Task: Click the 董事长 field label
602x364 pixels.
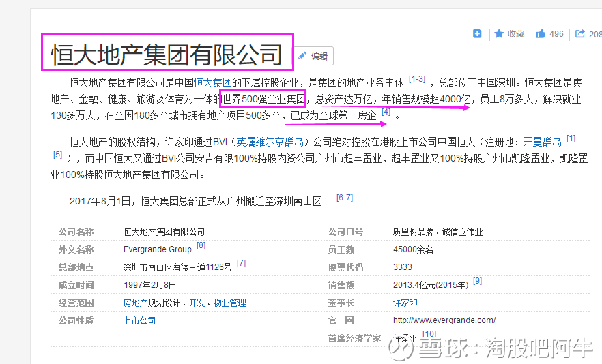Action: point(341,303)
